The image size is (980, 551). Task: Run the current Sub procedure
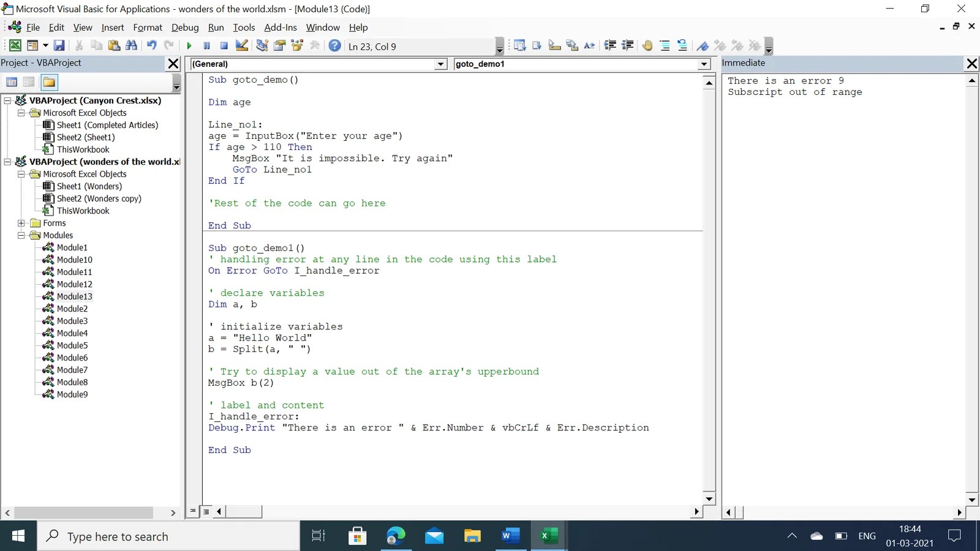(189, 46)
